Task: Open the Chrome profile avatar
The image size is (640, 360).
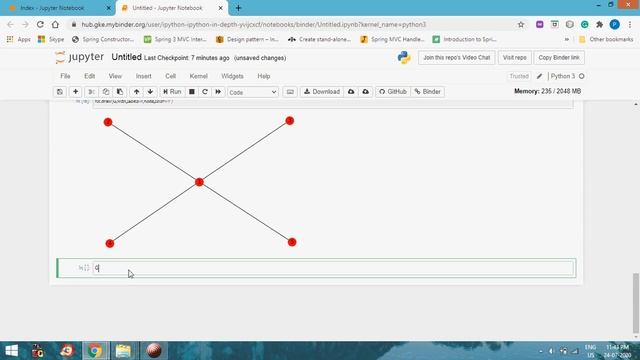Action: point(614,24)
